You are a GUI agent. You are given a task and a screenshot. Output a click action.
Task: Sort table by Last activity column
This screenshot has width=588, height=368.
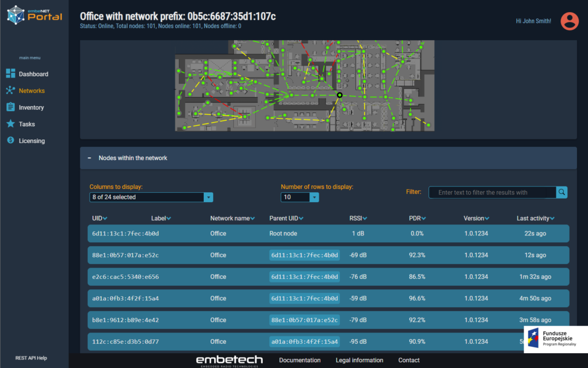(x=554, y=219)
